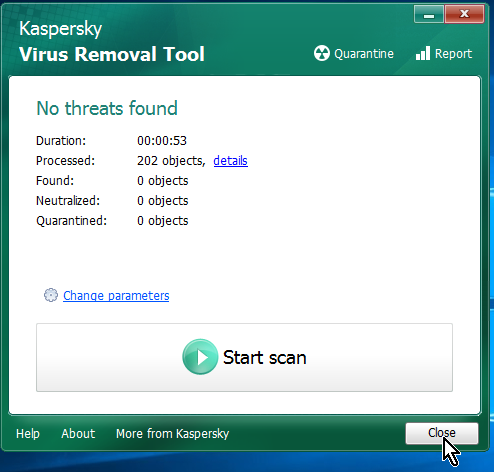Viewport: 494px width, 472px height.
Task: Click the gear icon beside Change parameters
Action: click(x=51, y=295)
